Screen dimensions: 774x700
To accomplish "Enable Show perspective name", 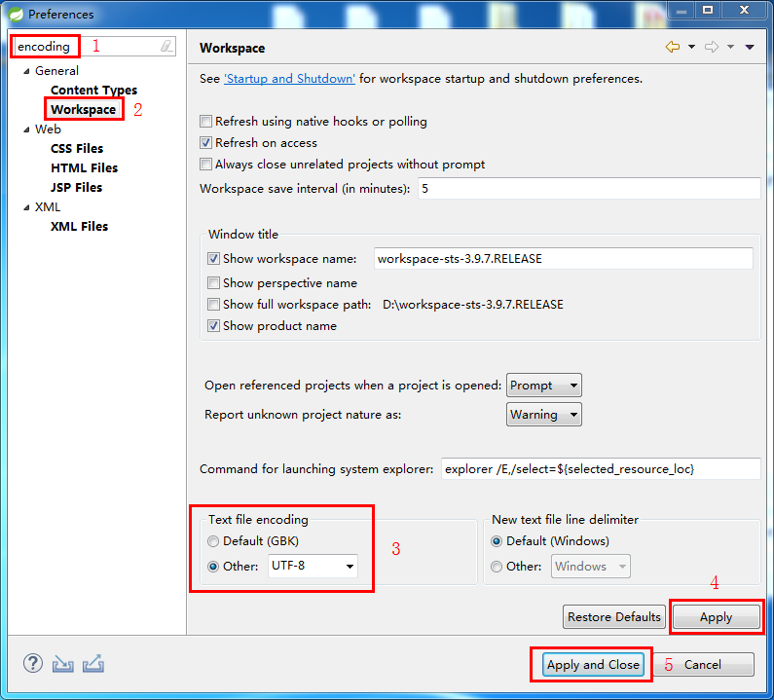I will pyautogui.click(x=213, y=283).
